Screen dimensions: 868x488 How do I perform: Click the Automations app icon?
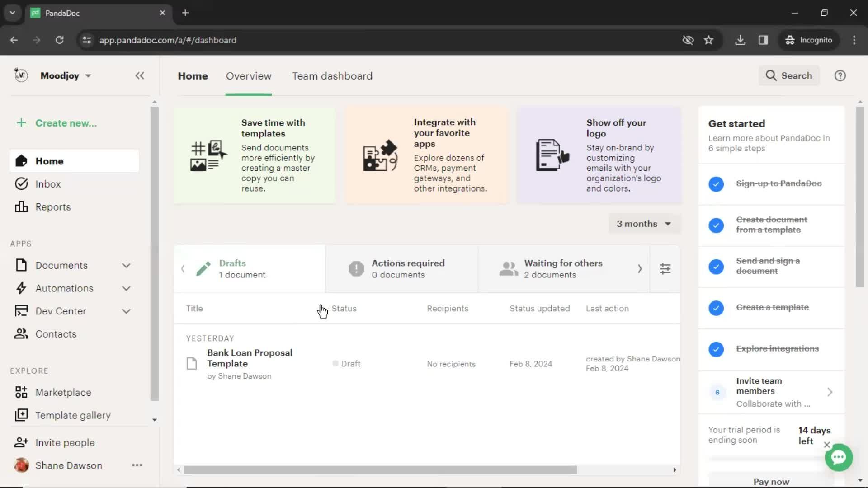tap(21, 288)
